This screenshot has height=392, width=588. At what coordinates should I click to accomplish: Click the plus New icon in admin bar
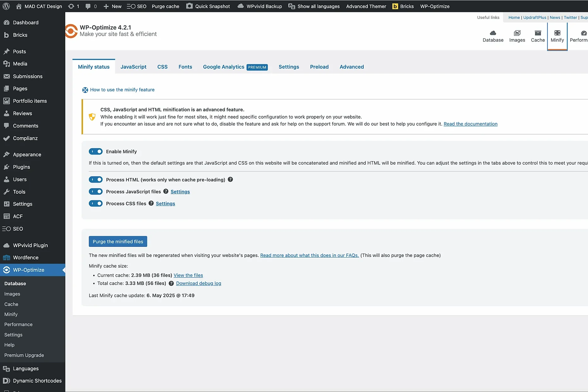coord(106,6)
